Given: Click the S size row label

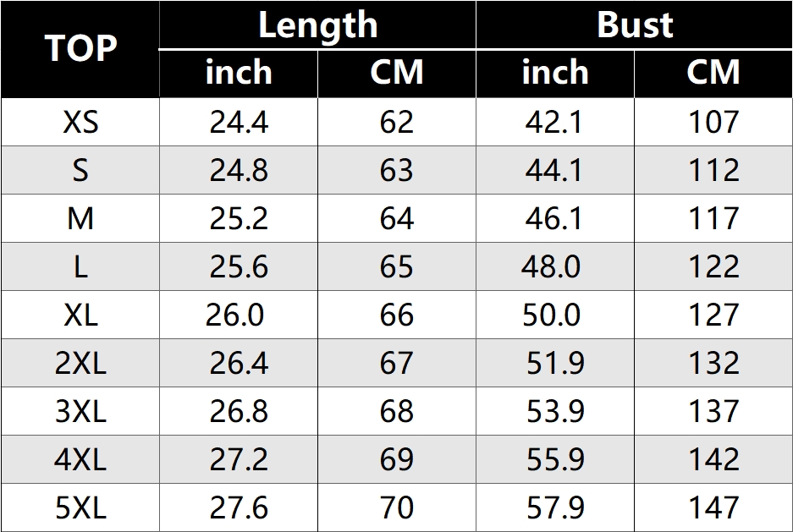Looking at the screenshot, I should [x=80, y=171].
